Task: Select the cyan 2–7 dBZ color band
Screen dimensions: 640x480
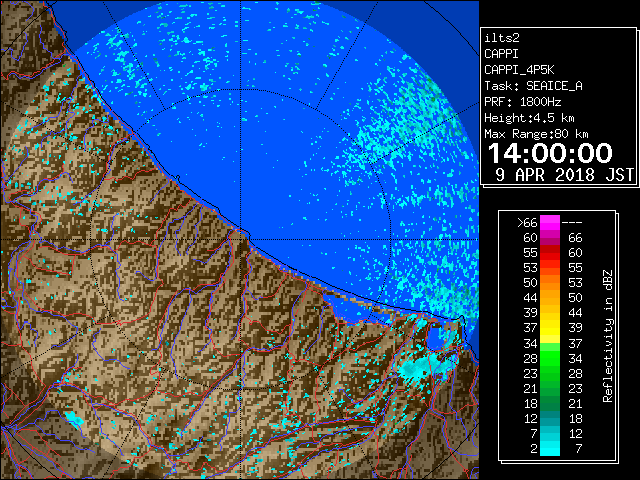Action: (550, 448)
